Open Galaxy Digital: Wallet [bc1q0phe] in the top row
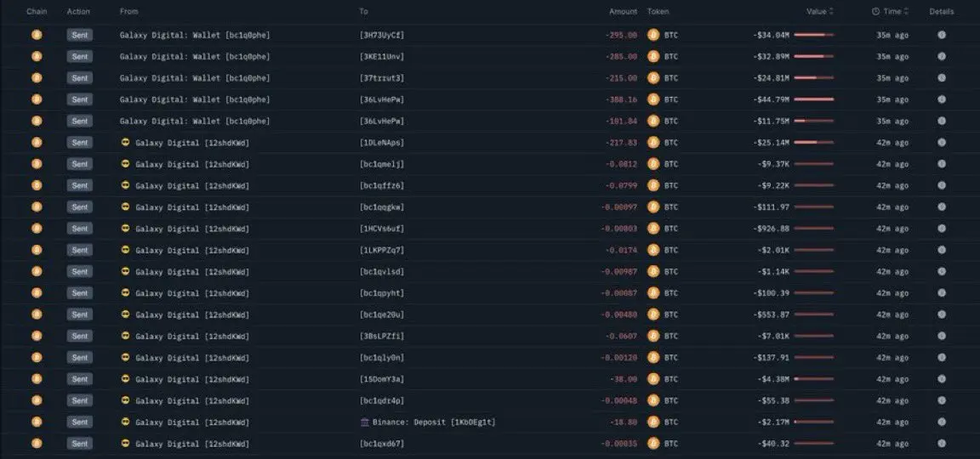The height and width of the screenshot is (459, 980). click(195, 35)
